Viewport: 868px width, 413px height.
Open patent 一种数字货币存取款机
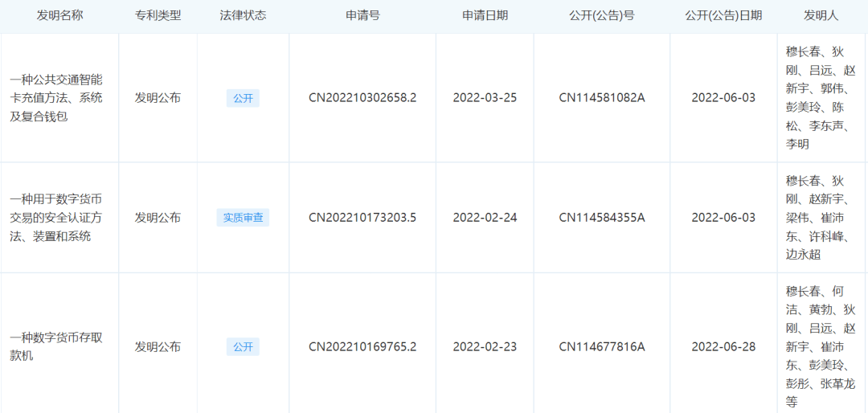point(56,346)
